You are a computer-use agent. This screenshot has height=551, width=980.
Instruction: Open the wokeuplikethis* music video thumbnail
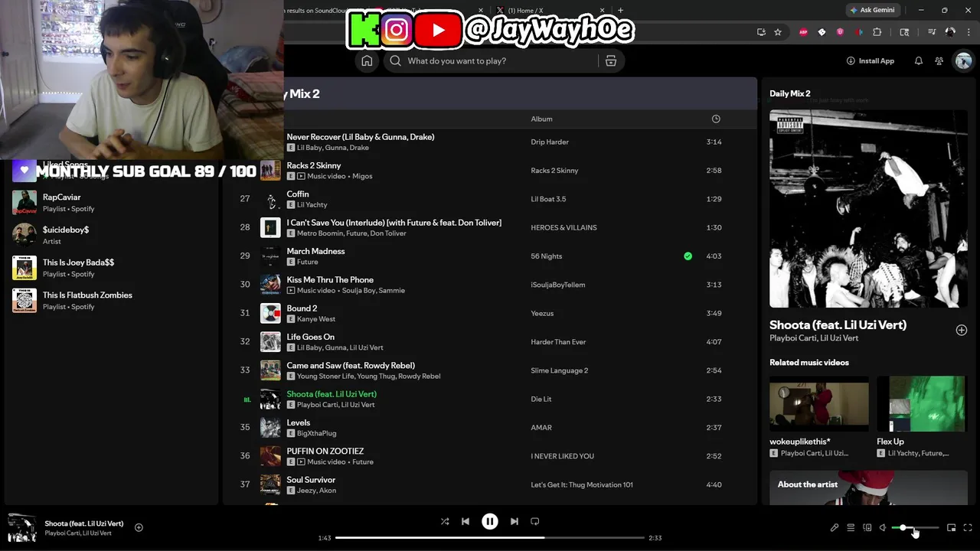coord(819,403)
